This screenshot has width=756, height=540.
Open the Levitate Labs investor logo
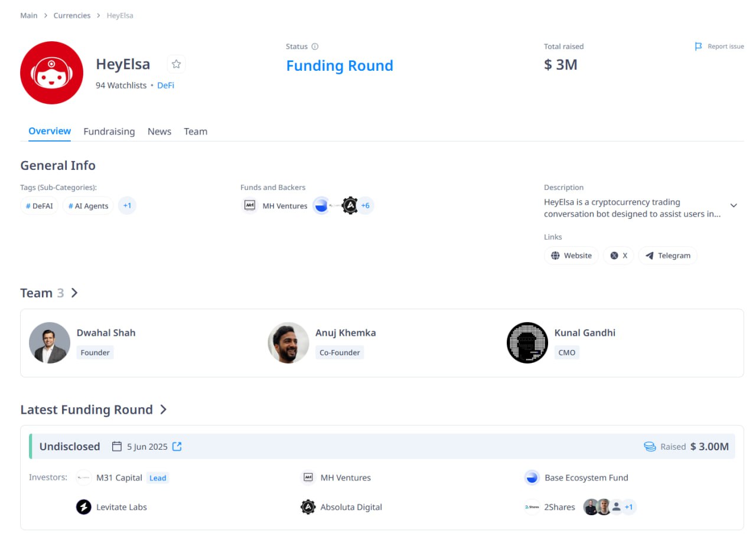coord(84,507)
